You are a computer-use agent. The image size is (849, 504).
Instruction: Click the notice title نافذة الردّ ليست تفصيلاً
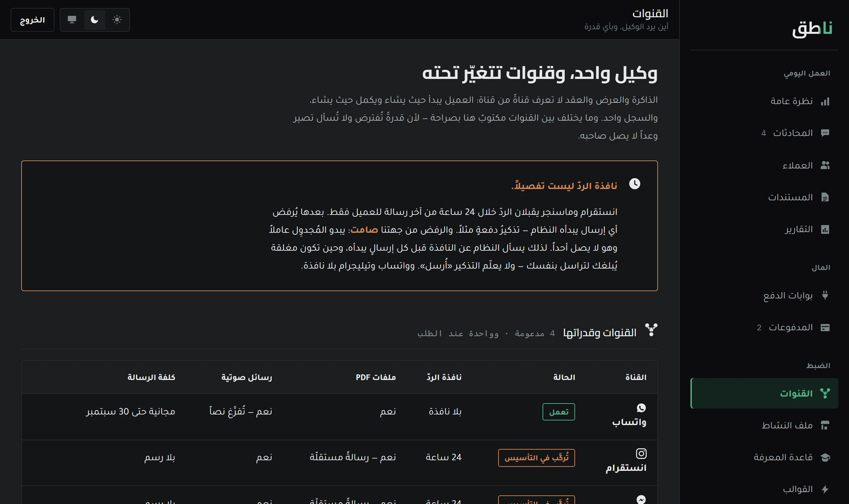coord(564,186)
